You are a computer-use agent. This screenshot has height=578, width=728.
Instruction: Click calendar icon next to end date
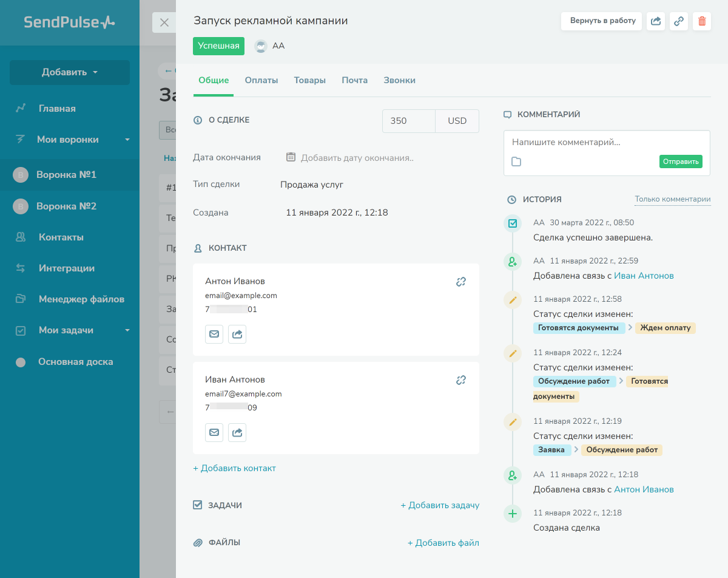pos(291,157)
